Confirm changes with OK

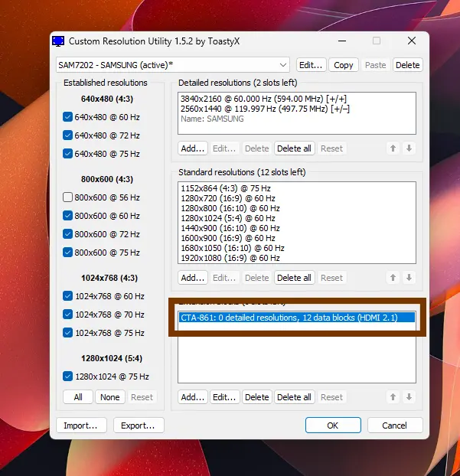(x=333, y=425)
